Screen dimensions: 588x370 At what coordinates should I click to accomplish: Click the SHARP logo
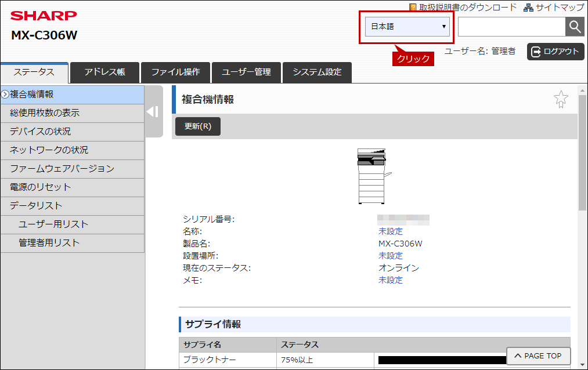pyautogui.click(x=44, y=16)
